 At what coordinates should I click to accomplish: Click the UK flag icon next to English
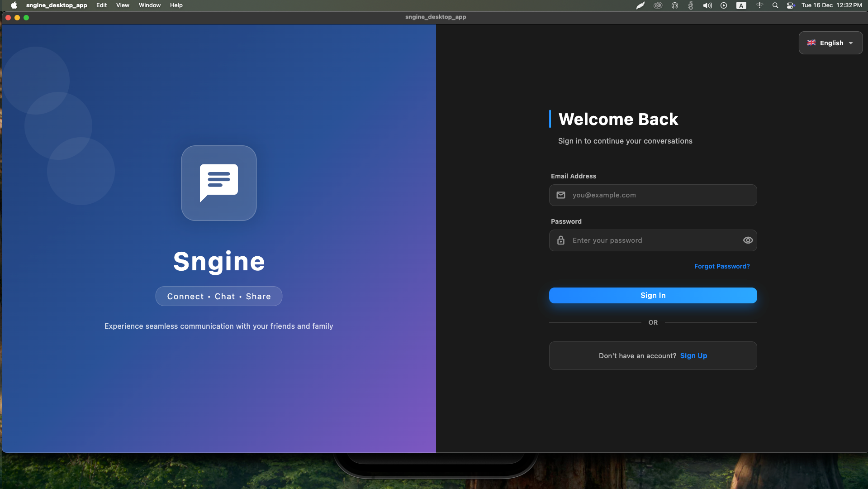[811, 43]
